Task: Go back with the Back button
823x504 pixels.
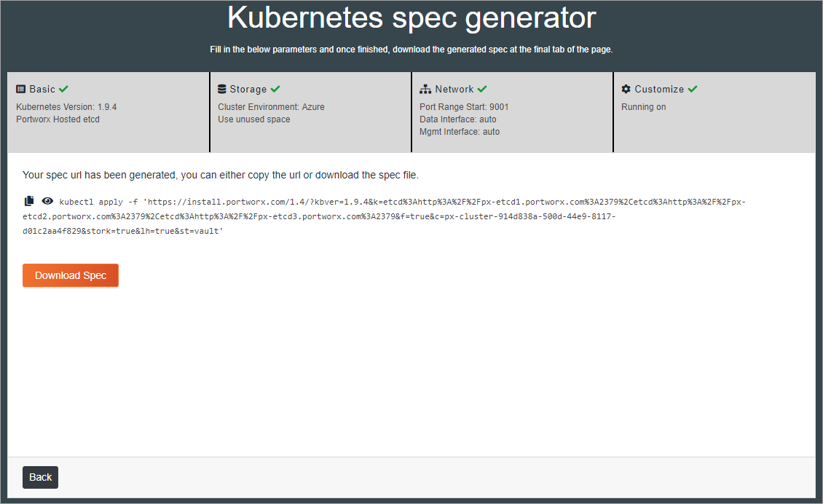Action: pos(40,477)
